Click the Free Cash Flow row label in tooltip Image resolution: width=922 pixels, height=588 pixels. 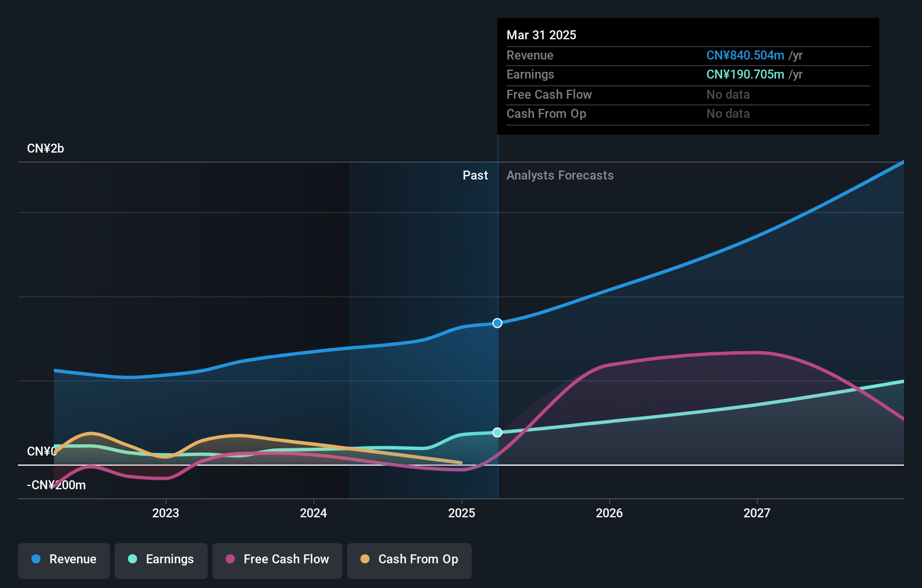(549, 95)
